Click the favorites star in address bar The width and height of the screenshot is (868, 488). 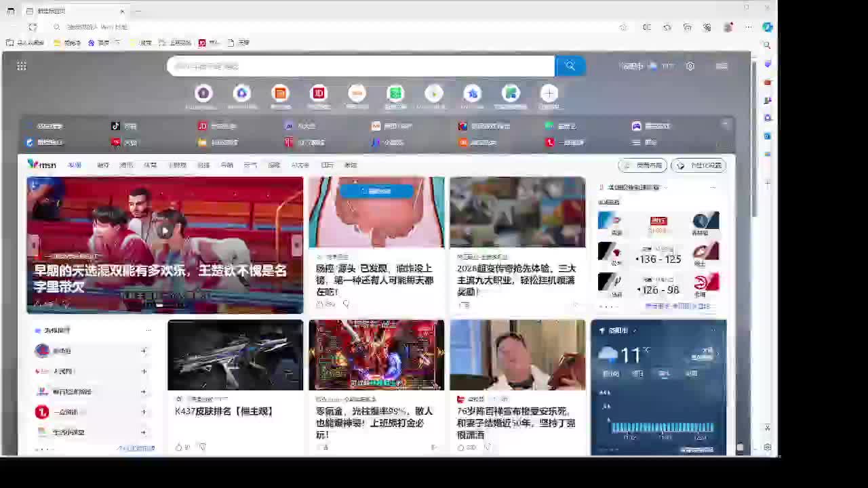(x=623, y=27)
